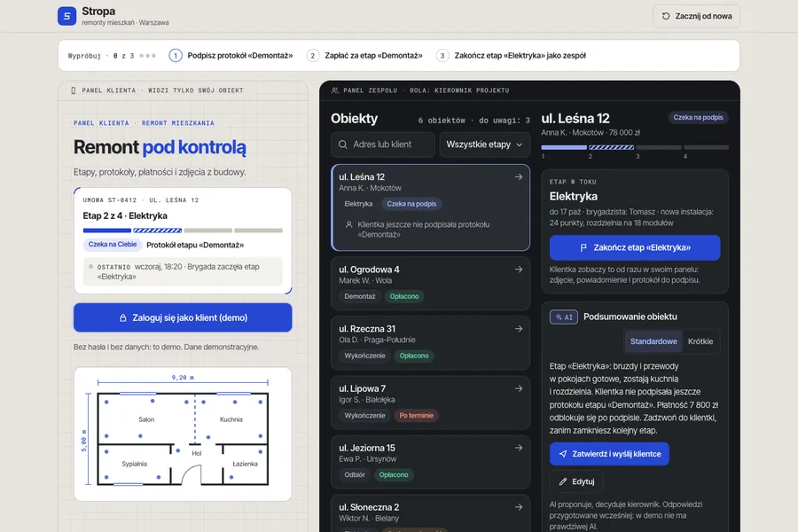Expand the chevron in stage filter
Image resolution: width=798 pixels, height=532 pixels.
coord(519,145)
